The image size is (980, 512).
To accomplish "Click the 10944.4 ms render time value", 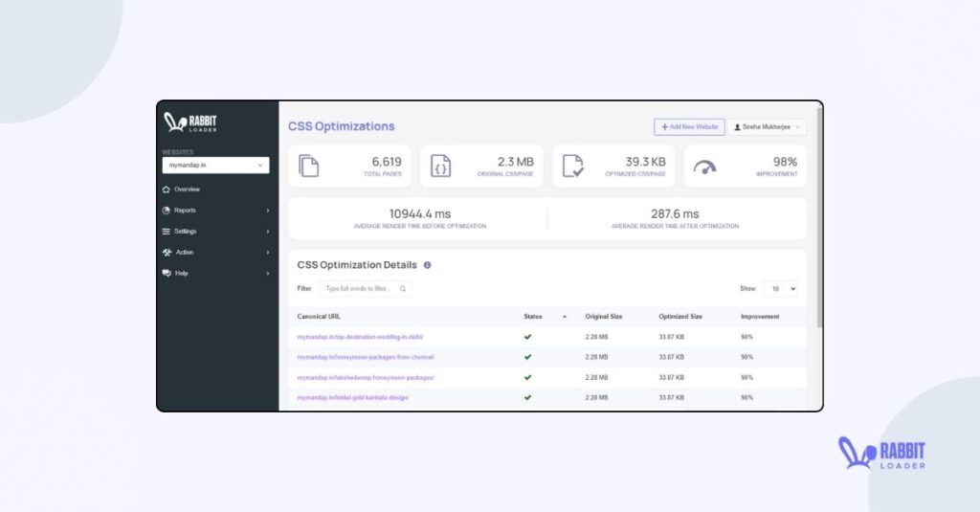I will tap(420, 213).
